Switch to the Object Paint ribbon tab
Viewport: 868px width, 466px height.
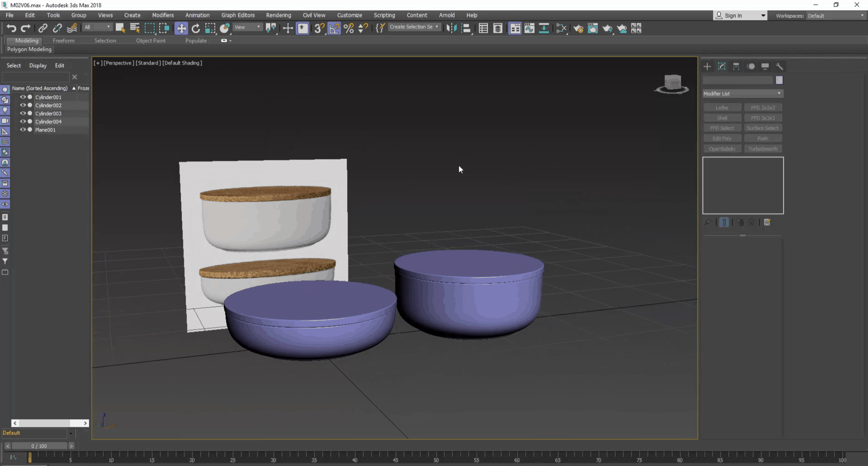(x=151, y=40)
